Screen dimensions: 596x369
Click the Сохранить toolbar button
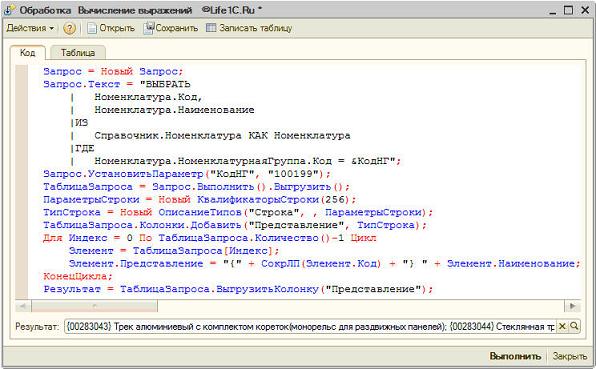pos(171,28)
